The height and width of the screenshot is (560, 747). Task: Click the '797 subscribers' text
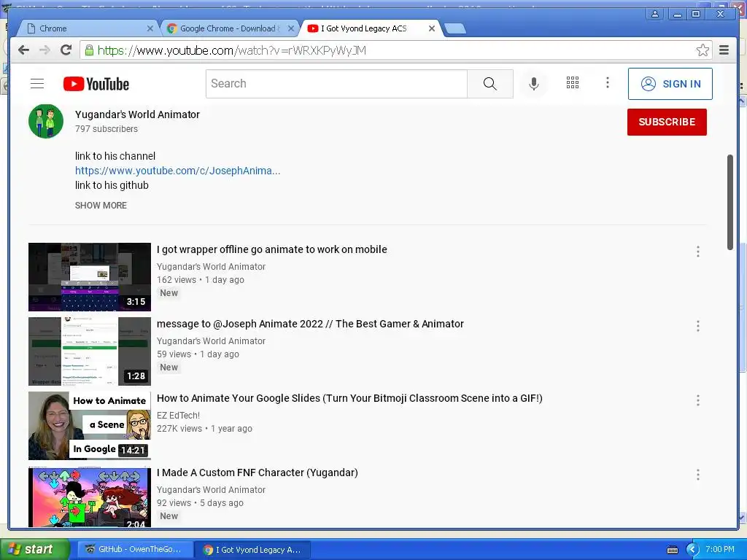[107, 129]
